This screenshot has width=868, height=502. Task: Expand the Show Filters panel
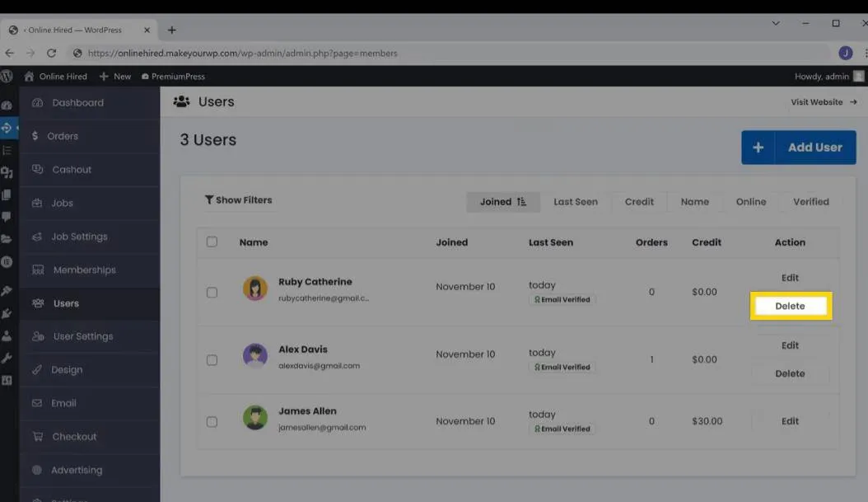[238, 200]
